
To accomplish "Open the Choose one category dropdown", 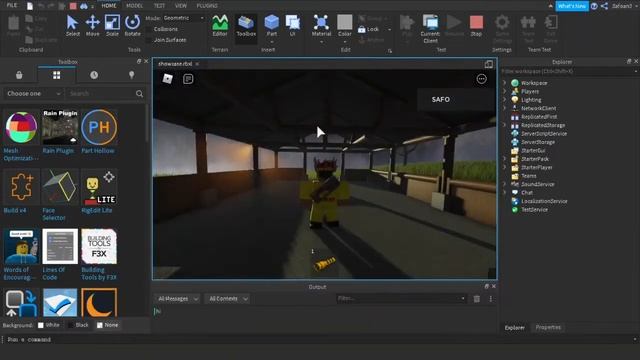I will pos(33,94).
